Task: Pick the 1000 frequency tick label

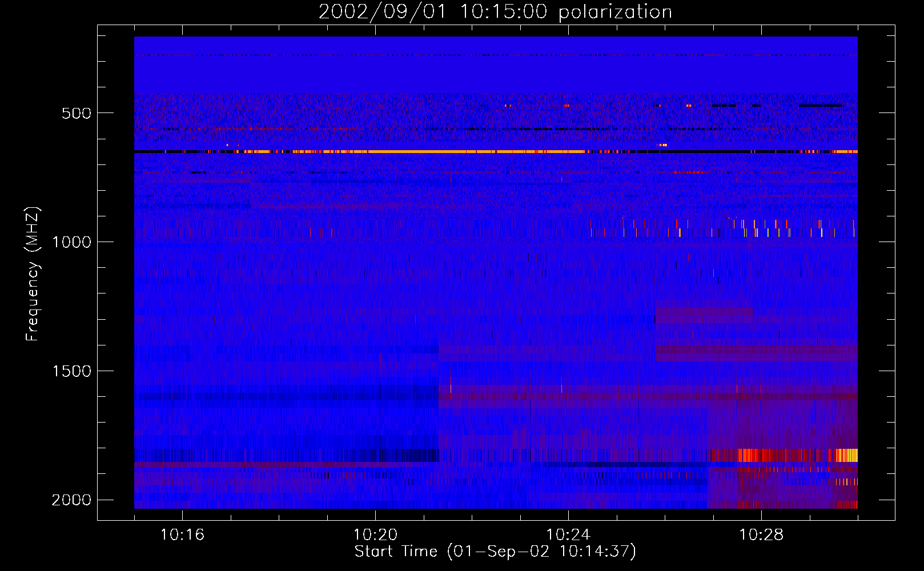Action: point(71,242)
